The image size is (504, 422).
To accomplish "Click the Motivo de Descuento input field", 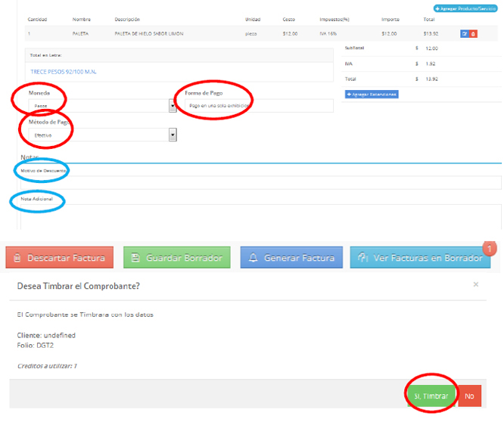I will click(260, 182).
